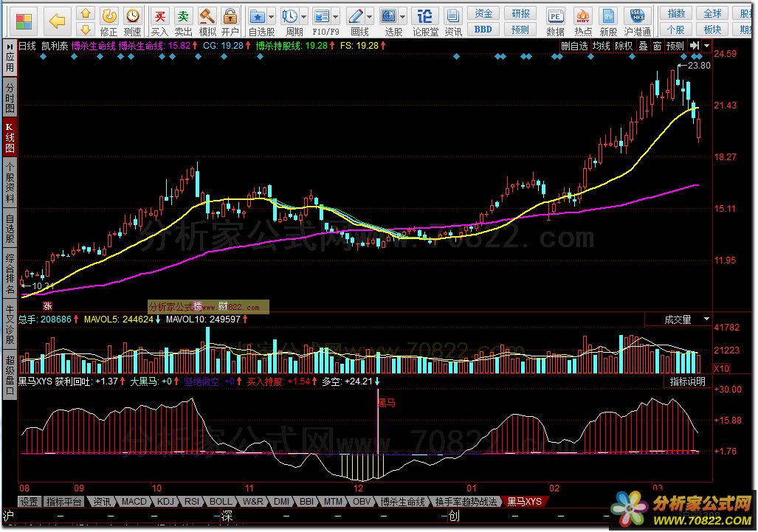Select the 应用 sidebar tab

[x=10, y=58]
